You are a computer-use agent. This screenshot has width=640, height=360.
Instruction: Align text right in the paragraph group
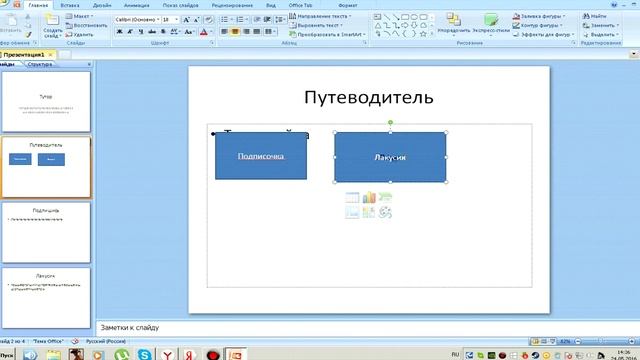(x=246, y=31)
